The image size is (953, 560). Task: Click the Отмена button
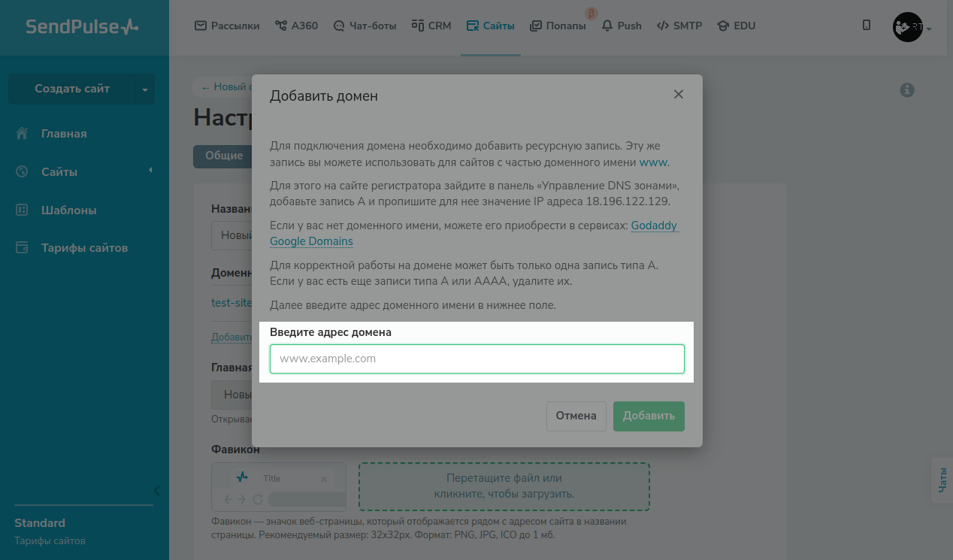coord(576,416)
